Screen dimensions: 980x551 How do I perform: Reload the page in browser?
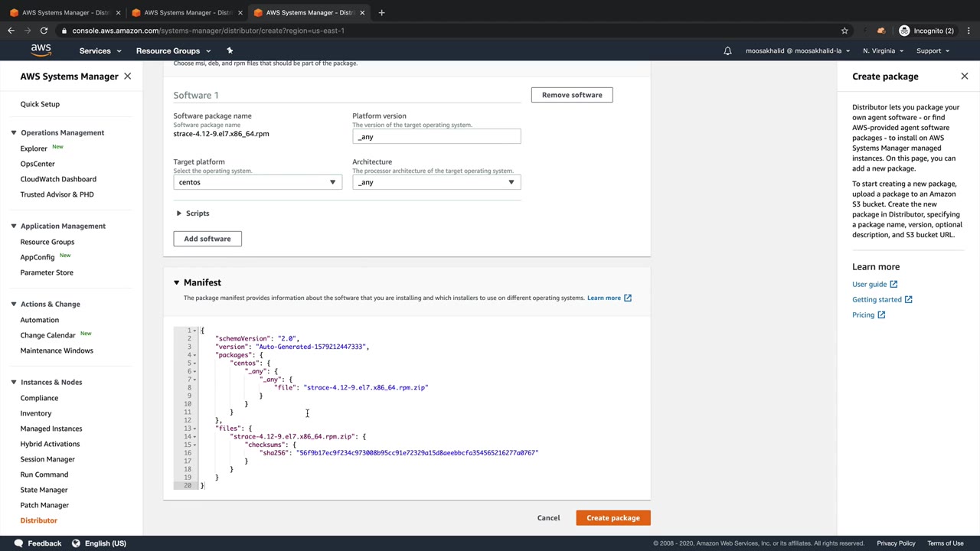44,31
